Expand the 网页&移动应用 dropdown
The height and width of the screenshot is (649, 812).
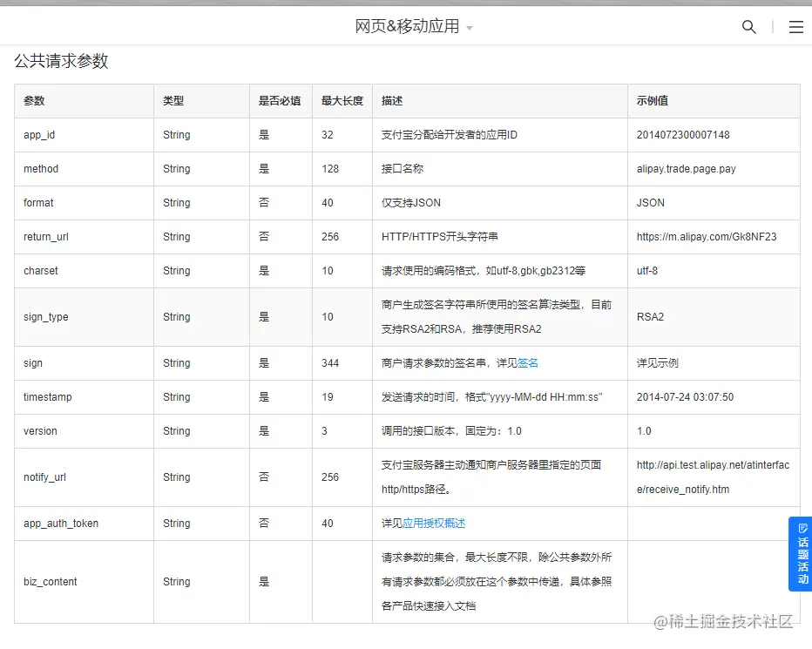click(413, 26)
